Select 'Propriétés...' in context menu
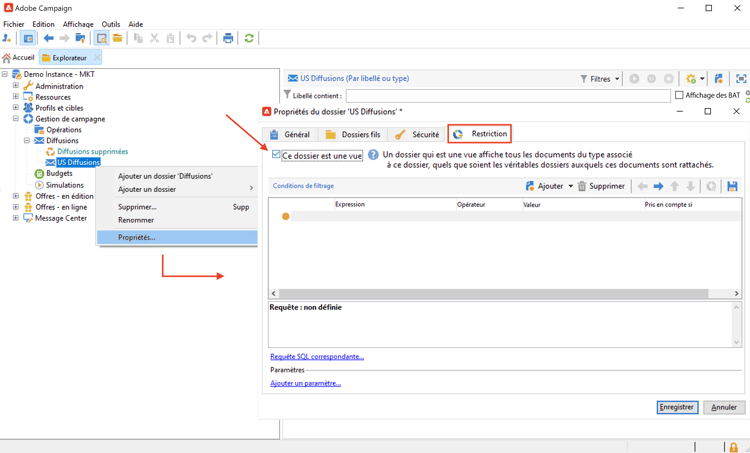 point(177,237)
